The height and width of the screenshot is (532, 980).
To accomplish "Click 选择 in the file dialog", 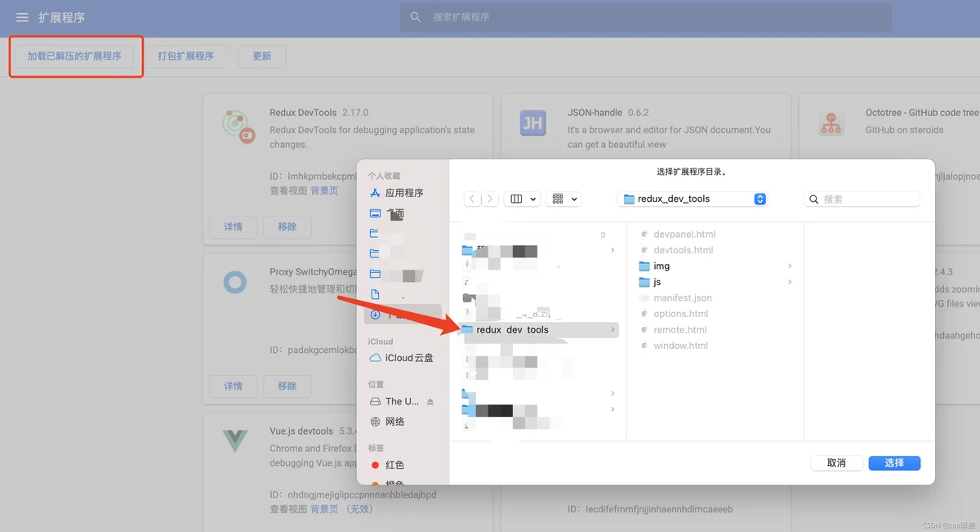I will [x=894, y=463].
